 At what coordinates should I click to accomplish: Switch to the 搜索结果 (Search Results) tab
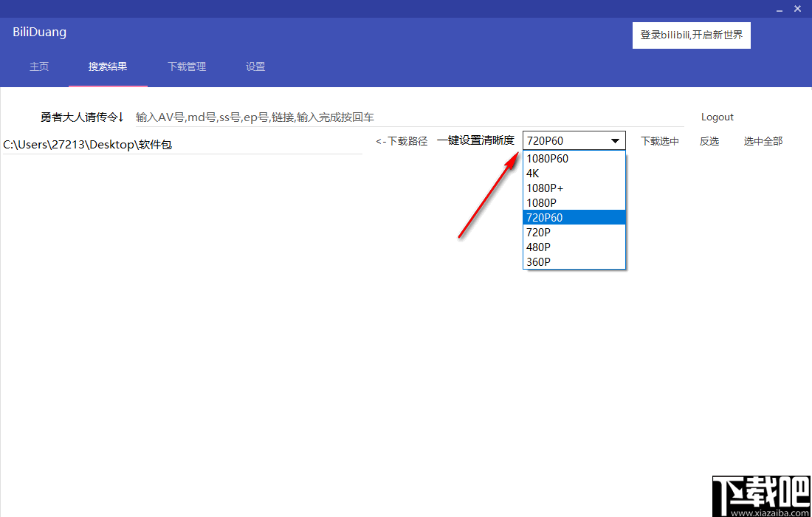[108, 66]
